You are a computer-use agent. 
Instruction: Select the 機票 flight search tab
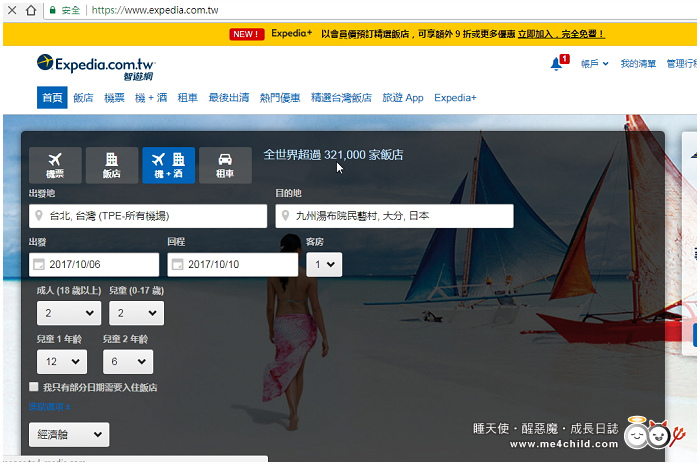coord(55,165)
